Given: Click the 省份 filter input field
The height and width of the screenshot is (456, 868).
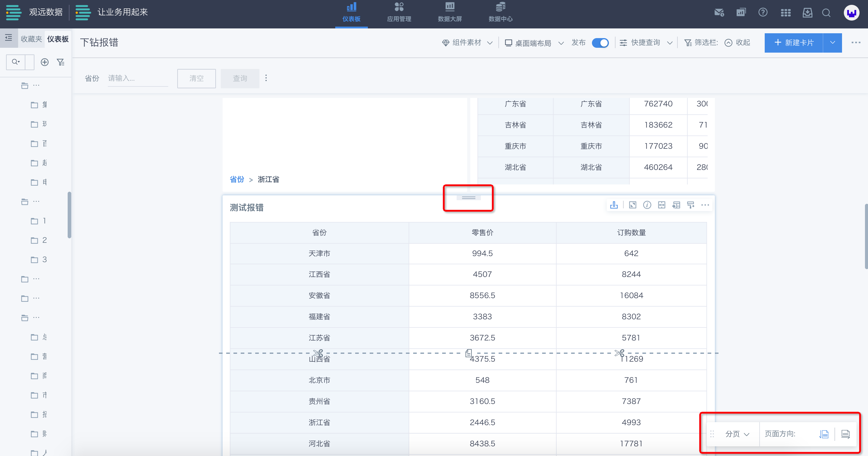Looking at the screenshot, I should [x=137, y=79].
